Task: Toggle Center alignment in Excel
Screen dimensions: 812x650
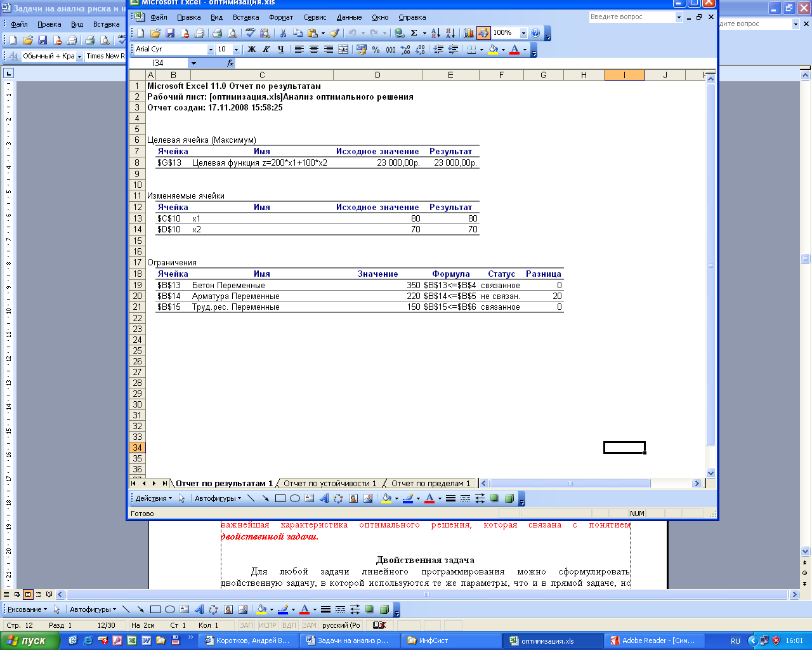Action: (314, 50)
